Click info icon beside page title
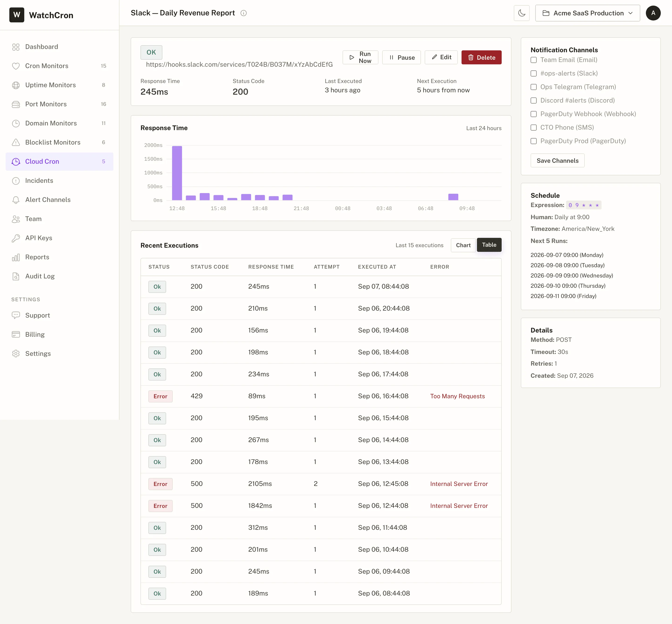The width and height of the screenshot is (672, 624). (x=244, y=13)
